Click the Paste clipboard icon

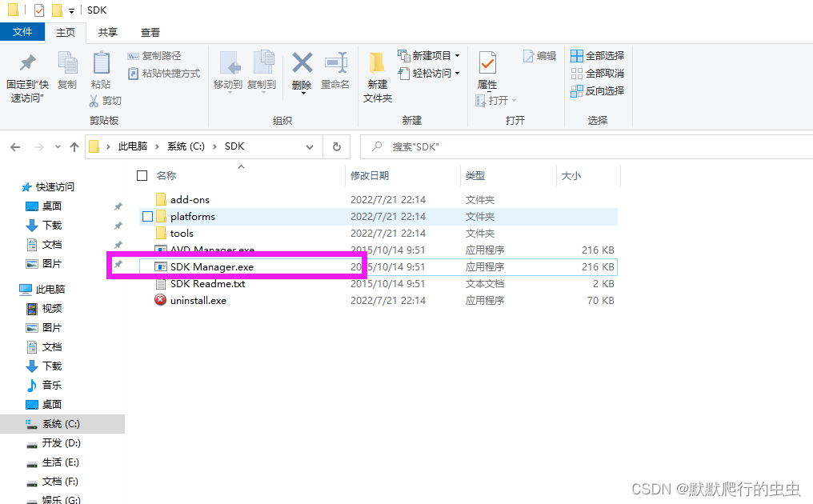point(101,63)
